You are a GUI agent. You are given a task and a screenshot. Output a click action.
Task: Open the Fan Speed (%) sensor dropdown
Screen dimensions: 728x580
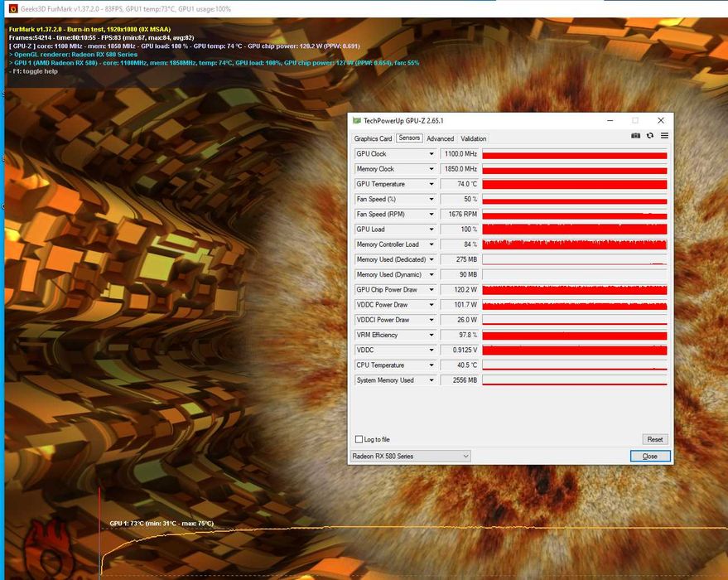(431, 199)
